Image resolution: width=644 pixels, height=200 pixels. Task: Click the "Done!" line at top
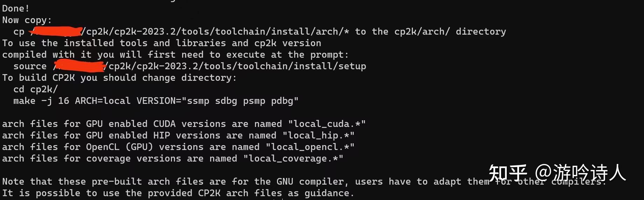[16, 8]
